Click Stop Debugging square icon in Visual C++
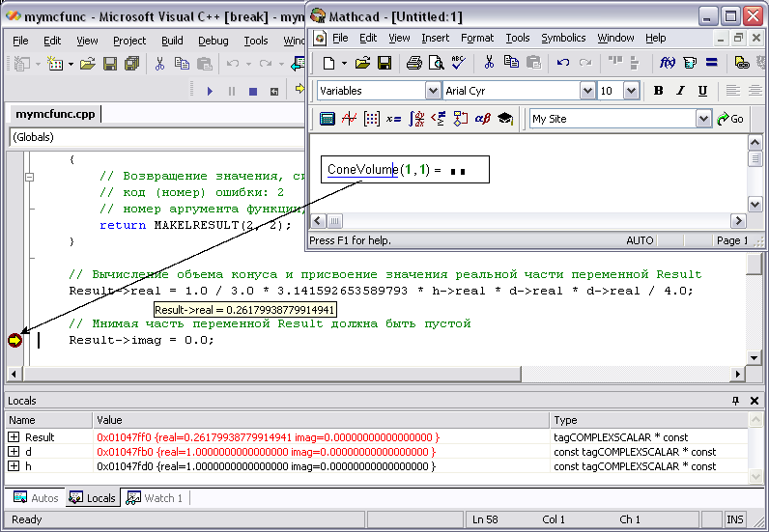The width and height of the screenshot is (769, 532). pos(253,91)
